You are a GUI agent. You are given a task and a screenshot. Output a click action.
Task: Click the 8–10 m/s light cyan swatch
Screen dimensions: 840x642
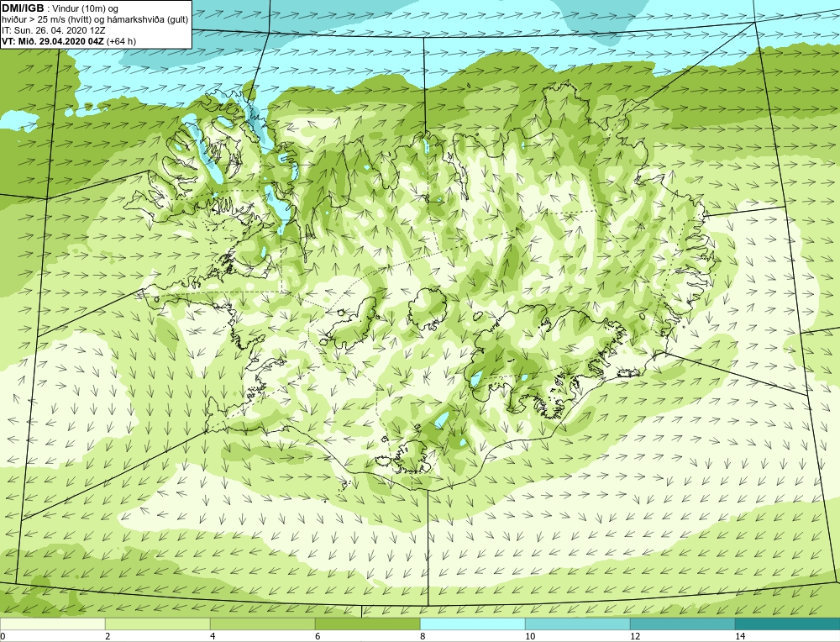472,624
